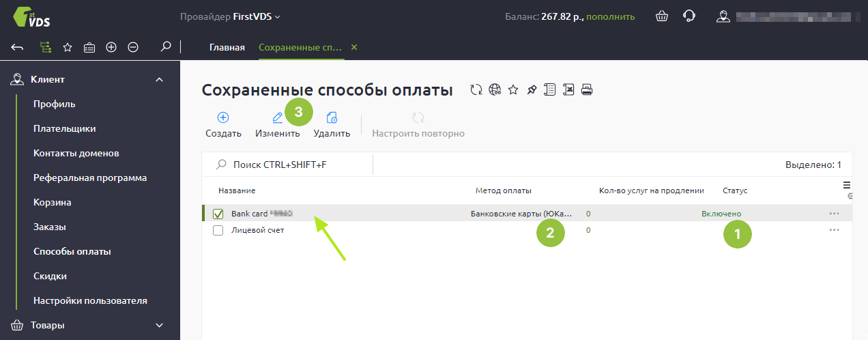Click the Включено status cell

point(721,214)
